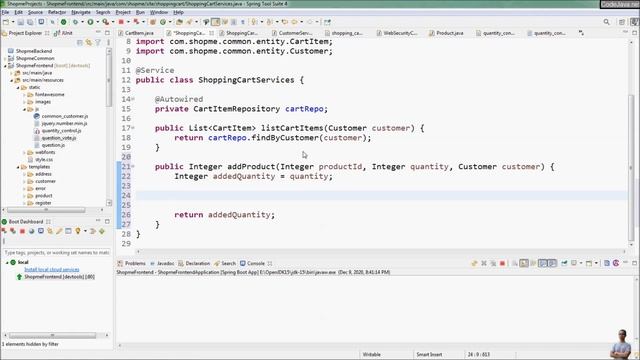The width and height of the screenshot is (640, 360).
Task: Click the green Run play button
Action: [x=91, y=22]
